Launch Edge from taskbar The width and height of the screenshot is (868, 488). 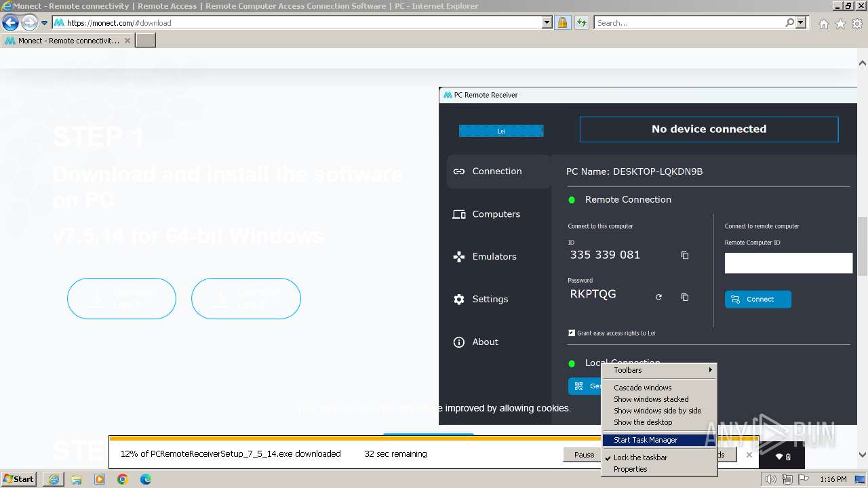click(x=146, y=479)
